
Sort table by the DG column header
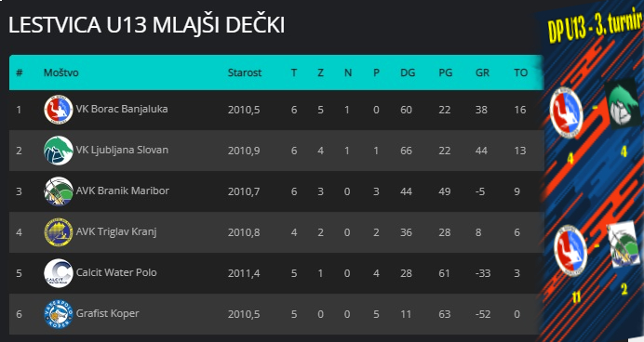[x=408, y=72]
